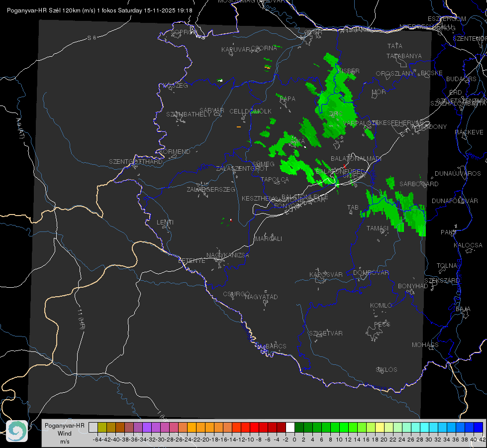The width and height of the screenshot is (487, 448).
Task: Click the SARVAR label
Action: point(212,111)
